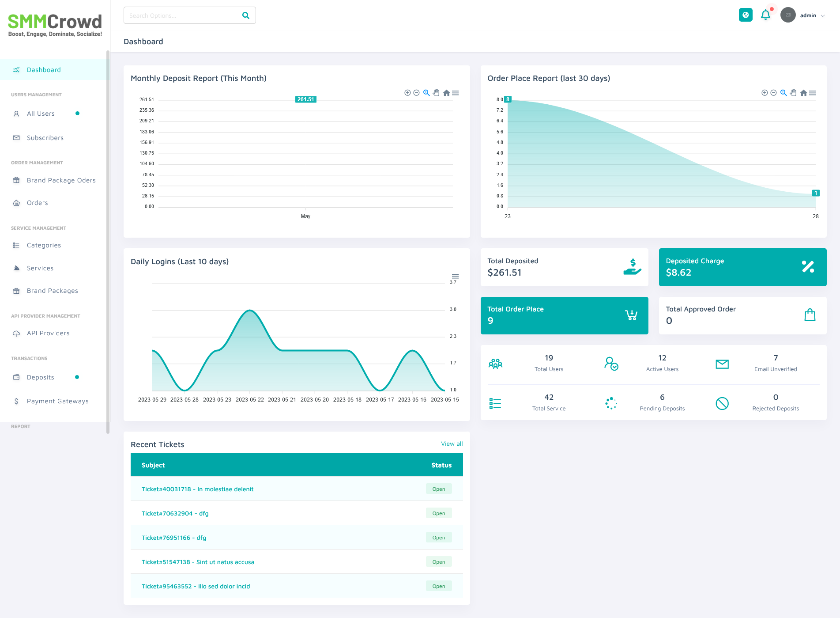Zoom out on the Monthly Deposit Report chart

pyautogui.click(x=417, y=93)
